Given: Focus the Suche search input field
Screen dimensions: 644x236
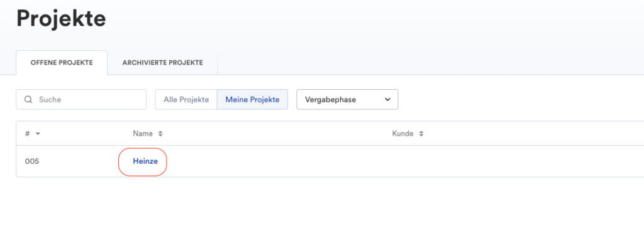Looking at the screenshot, I should (x=81, y=100).
